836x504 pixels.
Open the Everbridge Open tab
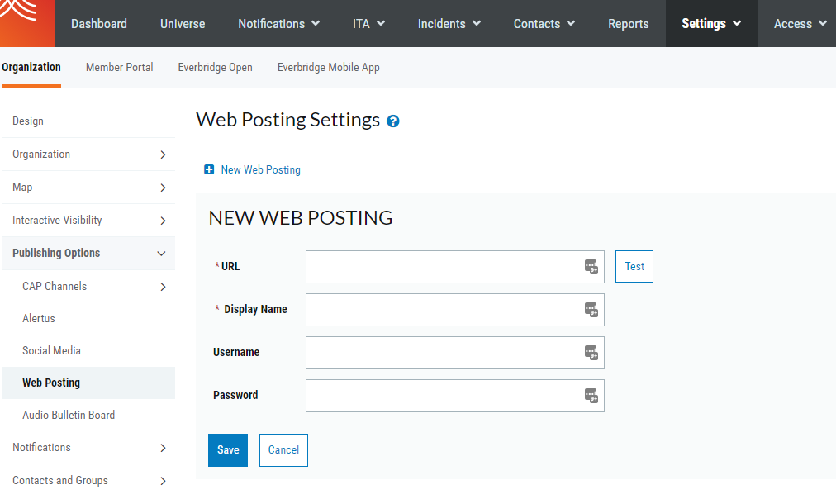[215, 67]
